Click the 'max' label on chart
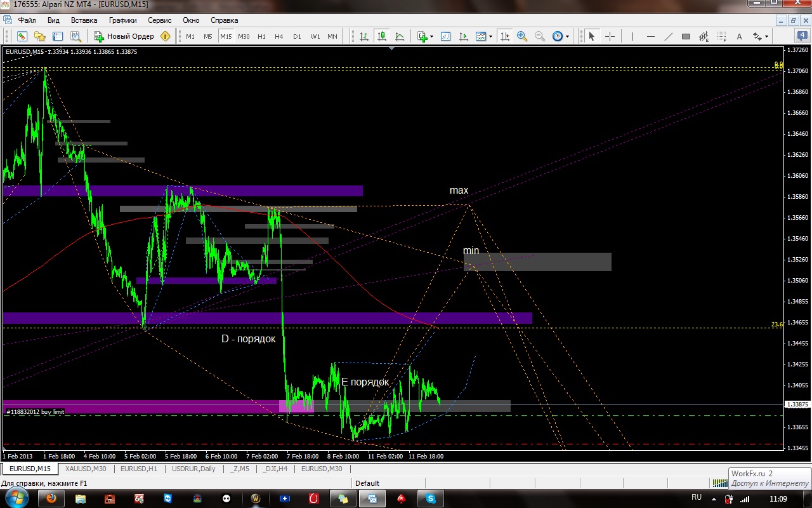The height and width of the screenshot is (508, 812). pyautogui.click(x=459, y=190)
